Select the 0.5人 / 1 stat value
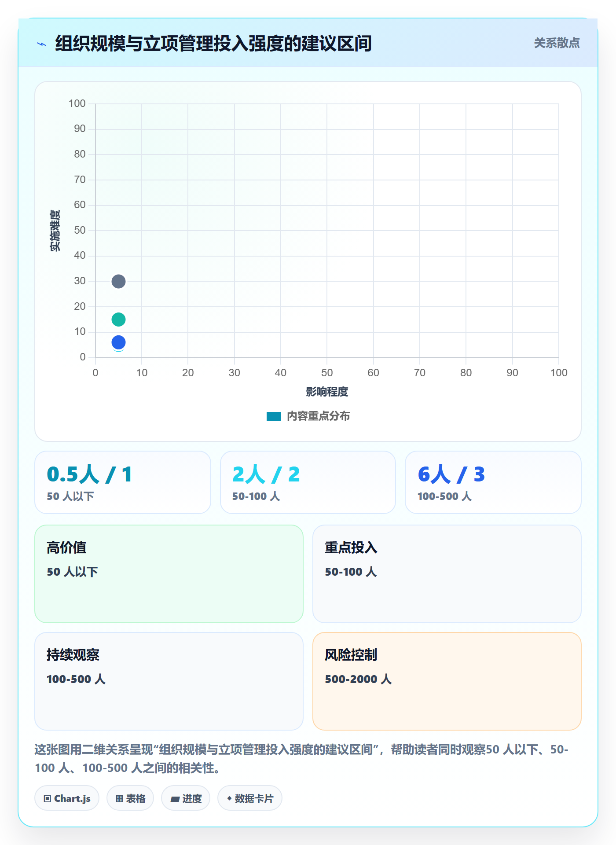 [89, 474]
